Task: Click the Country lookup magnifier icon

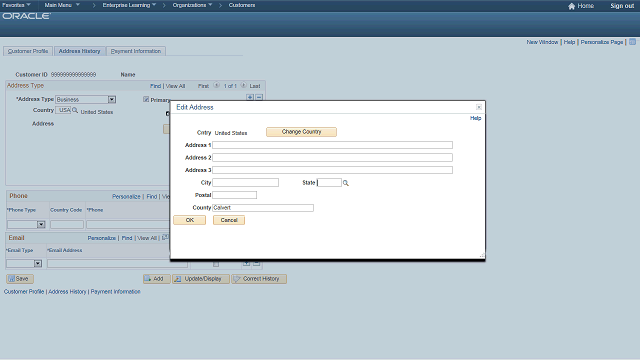Action: click(75, 110)
